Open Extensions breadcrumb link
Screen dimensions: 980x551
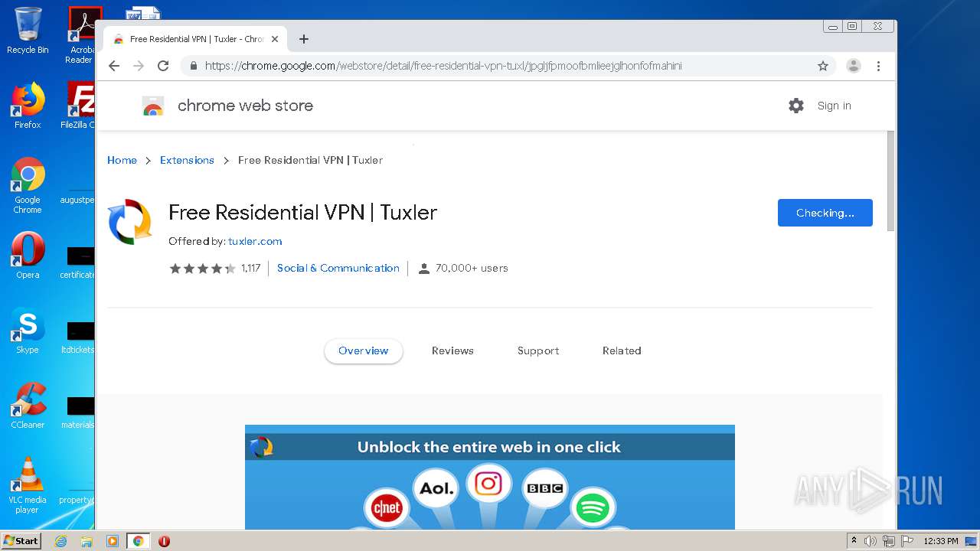187,160
